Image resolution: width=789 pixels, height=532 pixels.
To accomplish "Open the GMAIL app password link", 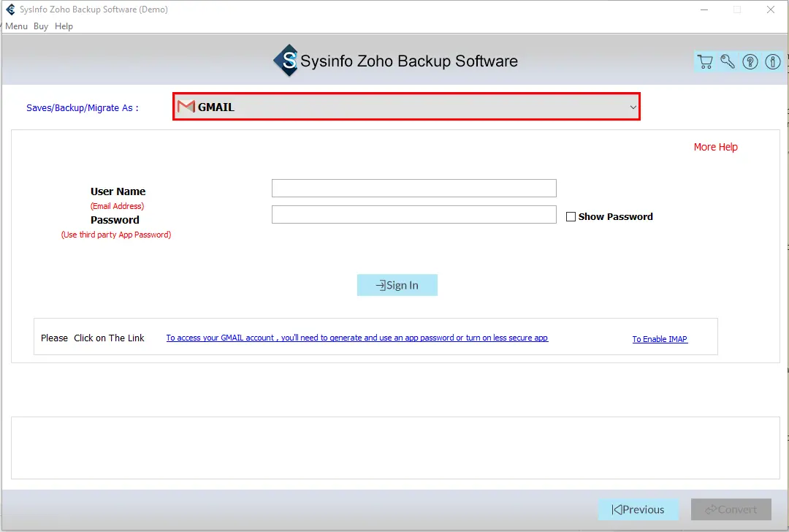I will point(357,338).
